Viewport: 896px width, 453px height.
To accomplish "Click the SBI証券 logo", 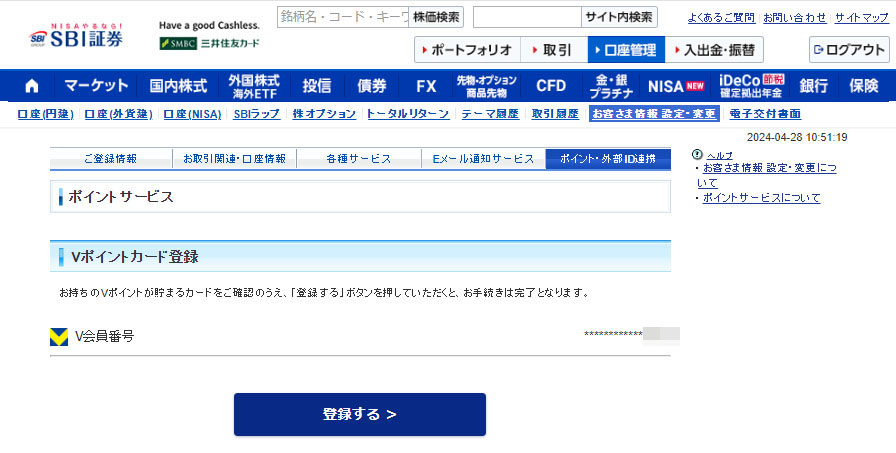I will coord(75,35).
